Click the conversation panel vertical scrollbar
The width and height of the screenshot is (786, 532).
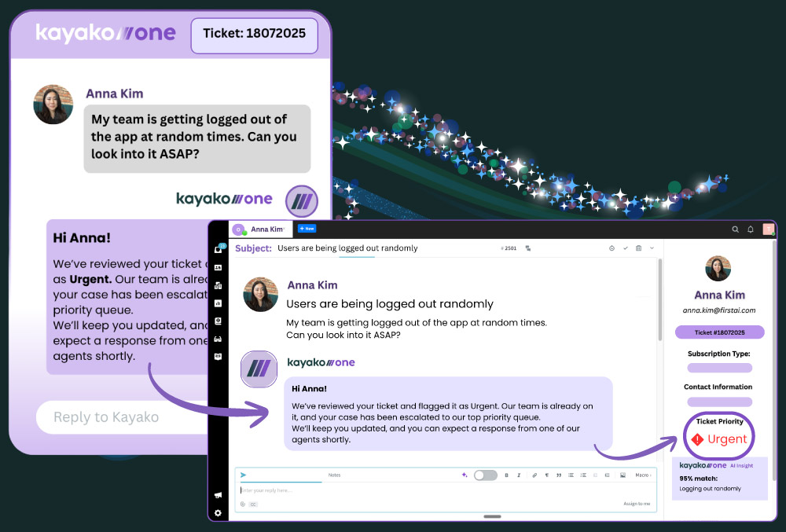click(659, 299)
